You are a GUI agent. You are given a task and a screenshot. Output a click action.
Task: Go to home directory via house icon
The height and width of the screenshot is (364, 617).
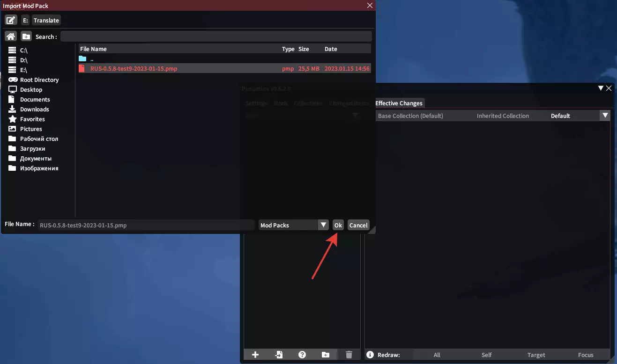[11, 36]
